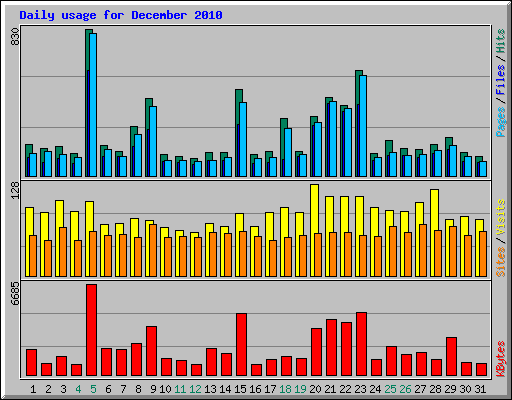
Task: Click day 31 on the x-axis
Action: pyautogui.click(x=480, y=389)
